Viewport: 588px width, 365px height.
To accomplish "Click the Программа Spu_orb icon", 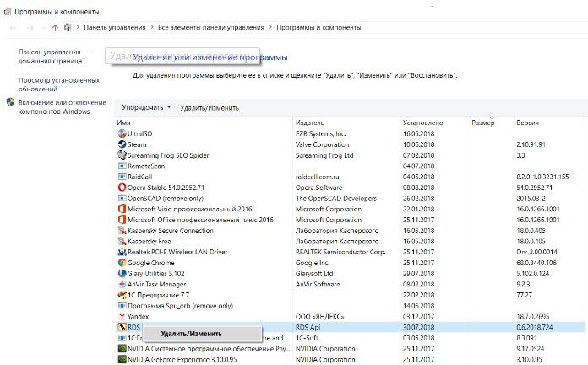I will [122, 306].
